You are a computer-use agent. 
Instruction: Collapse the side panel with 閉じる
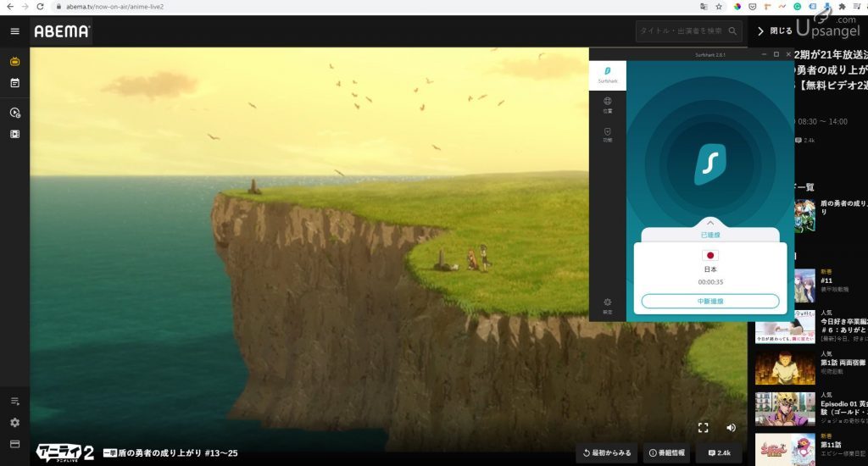click(775, 31)
